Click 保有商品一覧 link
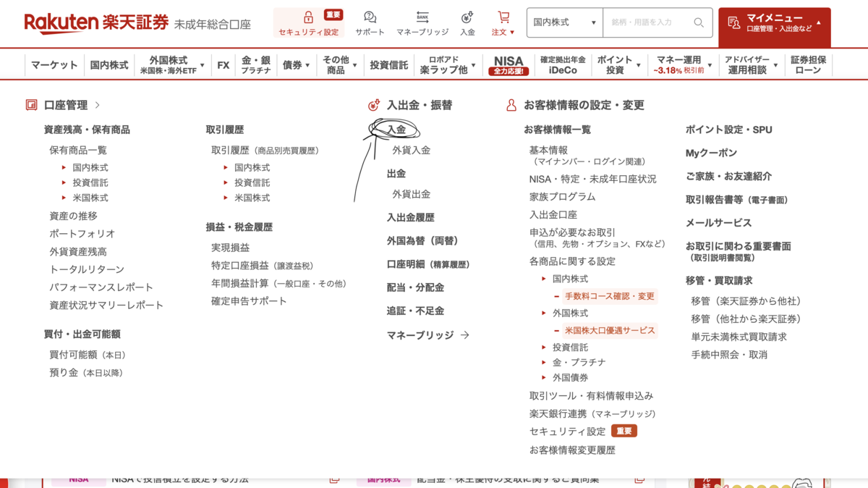 point(78,150)
